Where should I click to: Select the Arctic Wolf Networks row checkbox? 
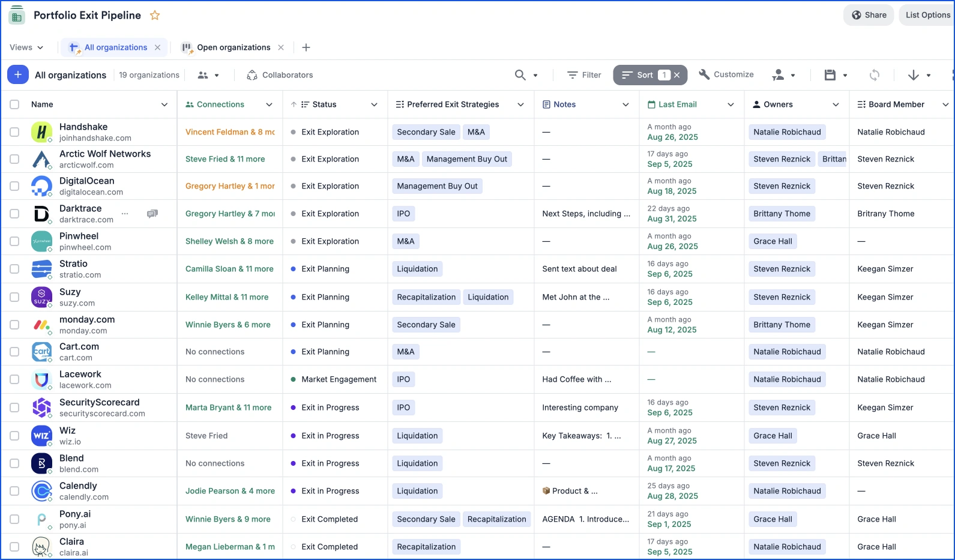[x=14, y=159]
